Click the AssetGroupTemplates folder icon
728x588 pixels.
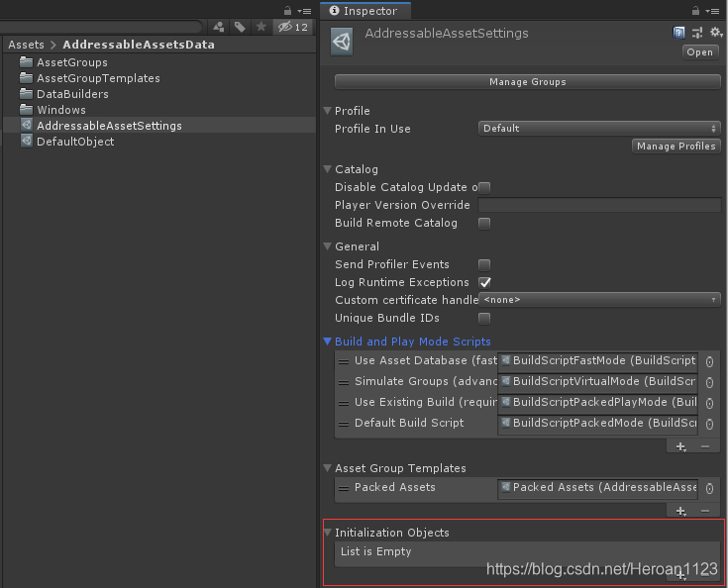[27, 77]
